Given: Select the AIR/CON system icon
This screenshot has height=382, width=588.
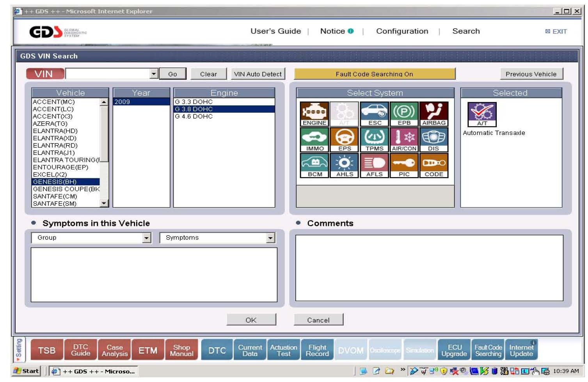Looking at the screenshot, I should click(x=404, y=140).
